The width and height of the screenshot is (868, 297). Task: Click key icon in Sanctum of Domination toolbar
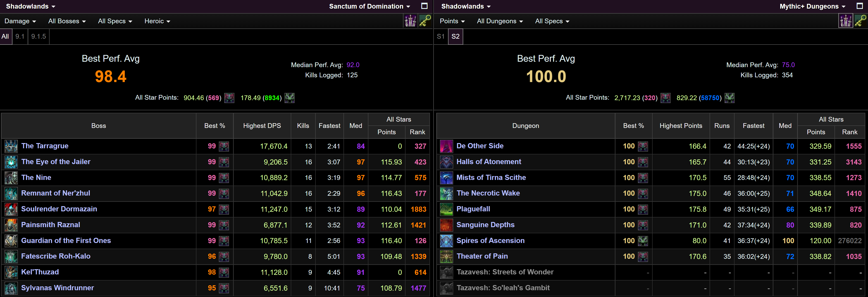(x=425, y=21)
